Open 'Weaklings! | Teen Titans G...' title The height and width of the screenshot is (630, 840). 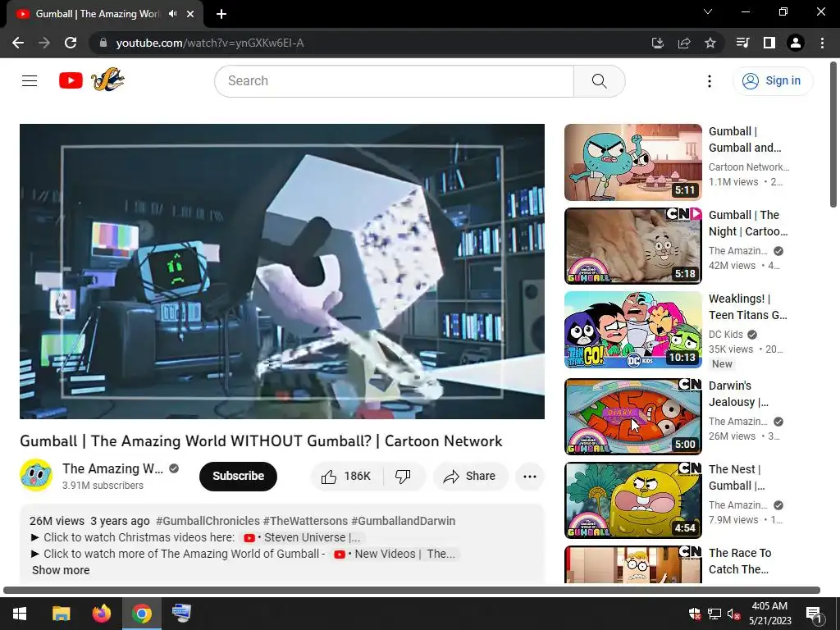(748, 307)
